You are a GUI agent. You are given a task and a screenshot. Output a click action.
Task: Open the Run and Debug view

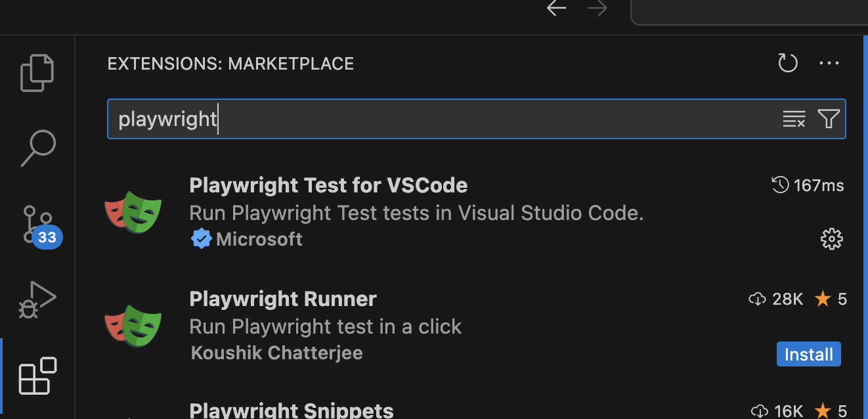pos(37,299)
